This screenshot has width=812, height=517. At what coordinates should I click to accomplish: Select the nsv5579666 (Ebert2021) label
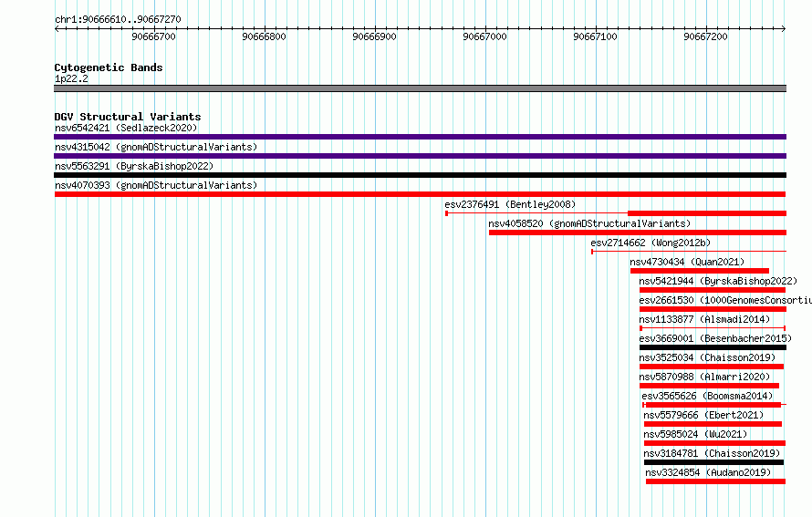coord(703,415)
